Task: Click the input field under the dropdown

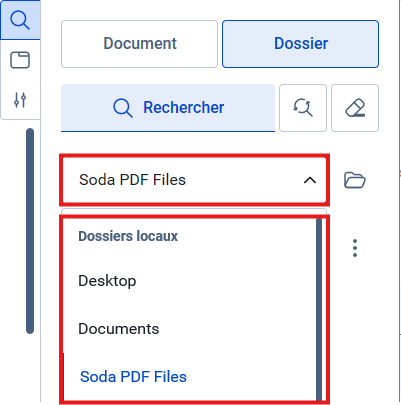Action: (194, 212)
